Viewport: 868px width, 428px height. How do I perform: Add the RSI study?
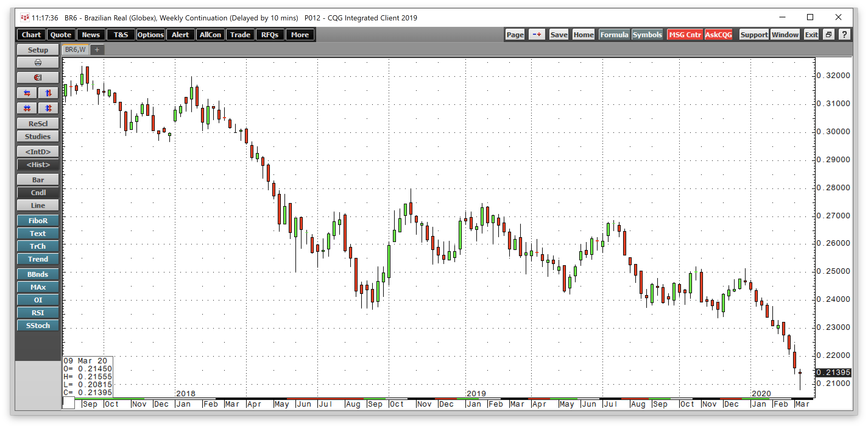(x=38, y=313)
